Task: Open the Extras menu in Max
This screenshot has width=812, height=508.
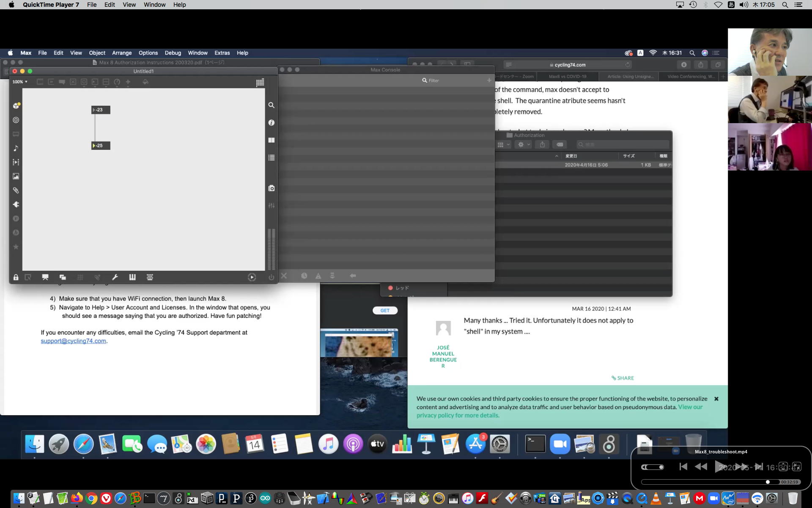Action: click(222, 53)
